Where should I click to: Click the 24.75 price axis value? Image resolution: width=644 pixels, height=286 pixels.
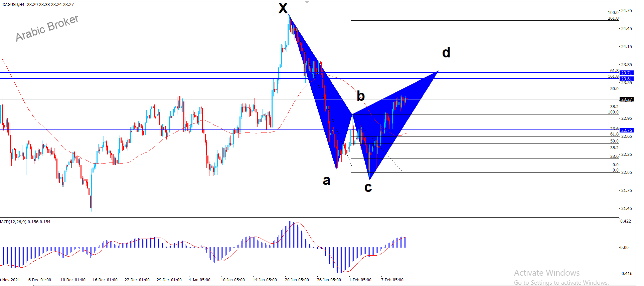(x=627, y=11)
